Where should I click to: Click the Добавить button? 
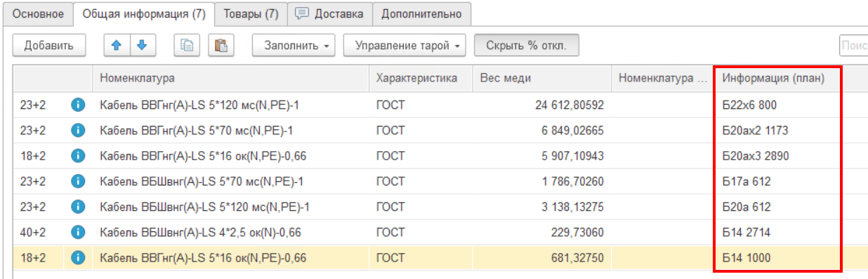49,46
